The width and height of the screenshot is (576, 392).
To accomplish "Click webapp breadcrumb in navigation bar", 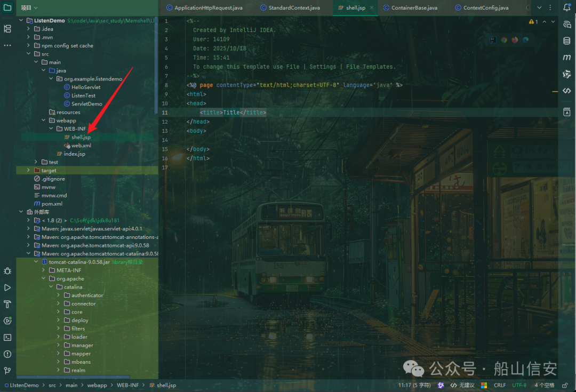I will click(97, 385).
